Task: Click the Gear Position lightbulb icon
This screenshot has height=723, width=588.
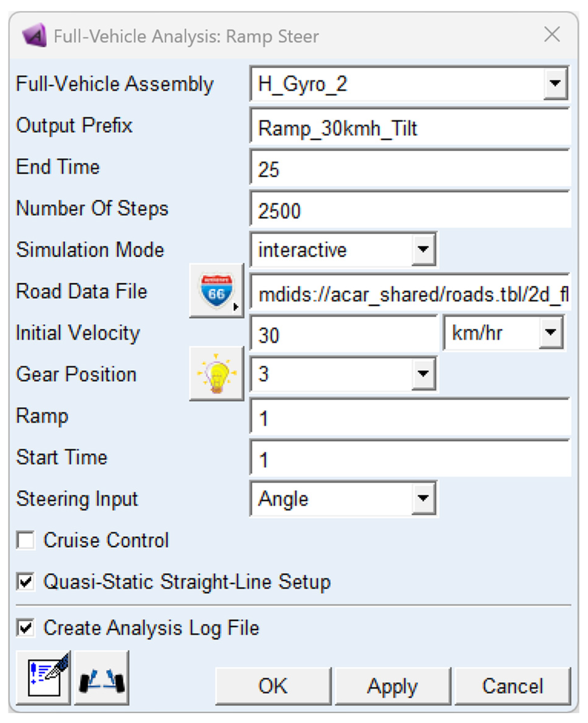Action: click(217, 373)
